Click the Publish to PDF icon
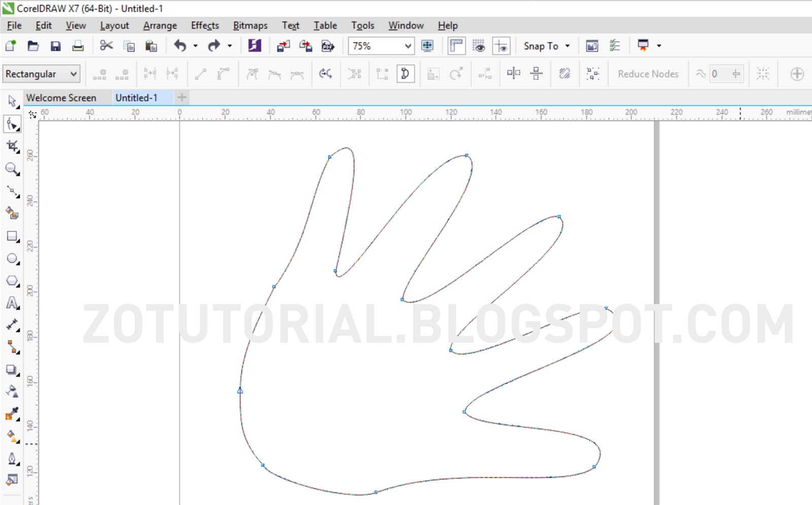The height and width of the screenshot is (505, 812). pyautogui.click(x=328, y=46)
